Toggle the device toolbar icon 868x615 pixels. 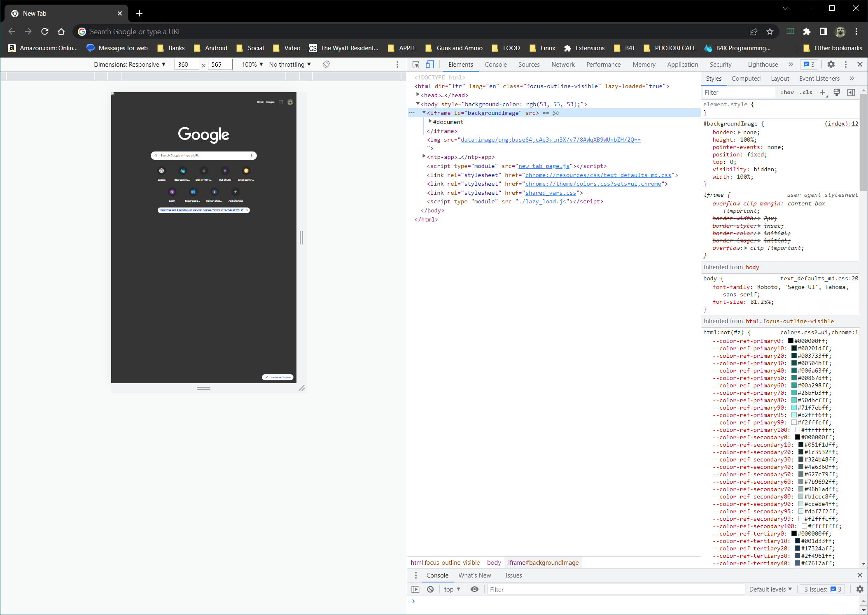point(429,65)
